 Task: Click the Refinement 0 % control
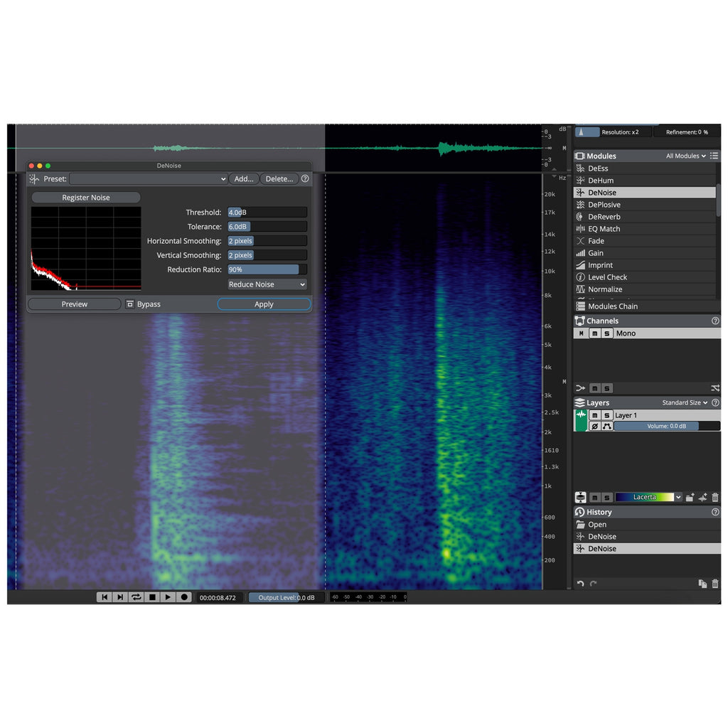point(687,132)
